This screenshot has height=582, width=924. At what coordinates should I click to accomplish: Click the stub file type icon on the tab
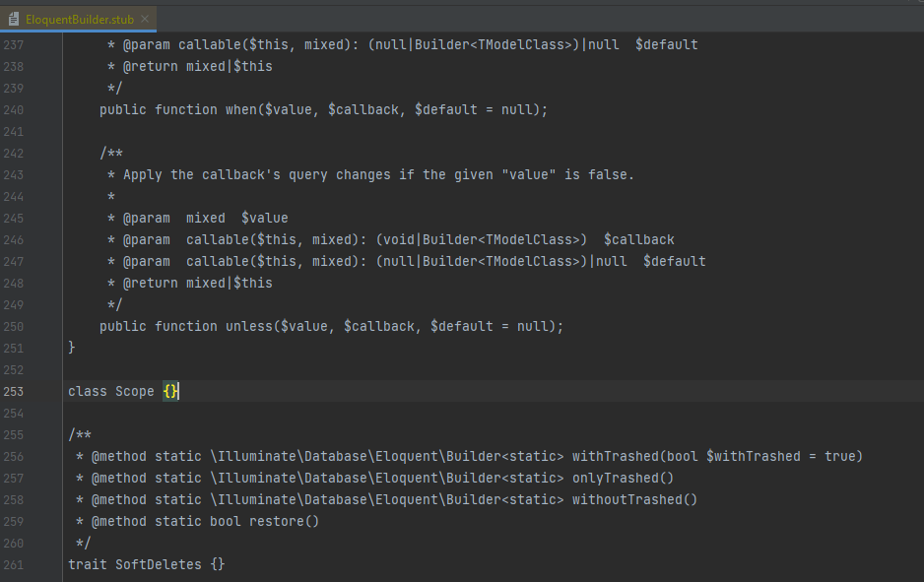pos(14,17)
